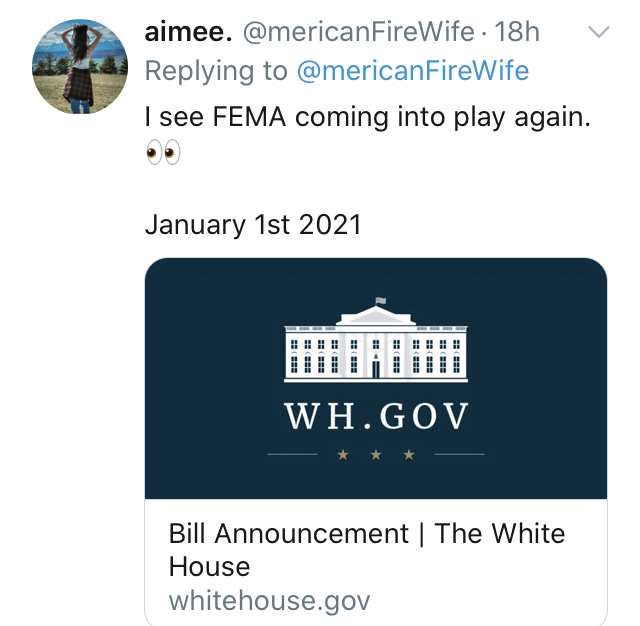Open the @mericanFireWife handle in header
The height and width of the screenshot is (626, 640).
[358, 32]
